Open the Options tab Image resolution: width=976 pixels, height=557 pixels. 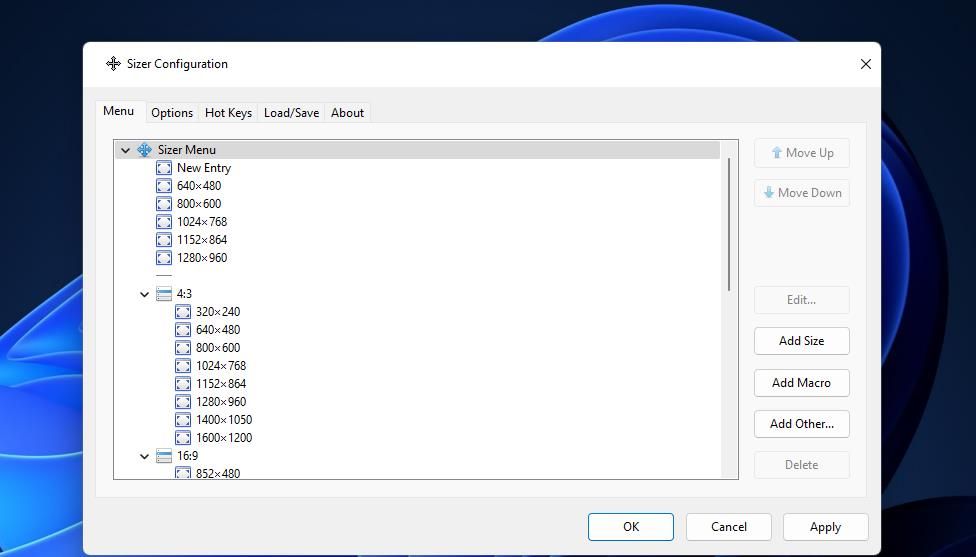pos(172,113)
